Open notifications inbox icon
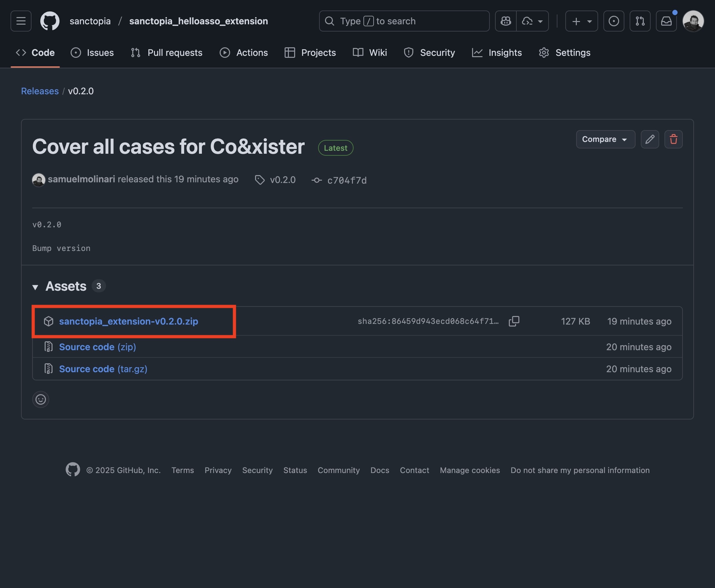Image resolution: width=715 pixels, height=588 pixels. click(666, 21)
